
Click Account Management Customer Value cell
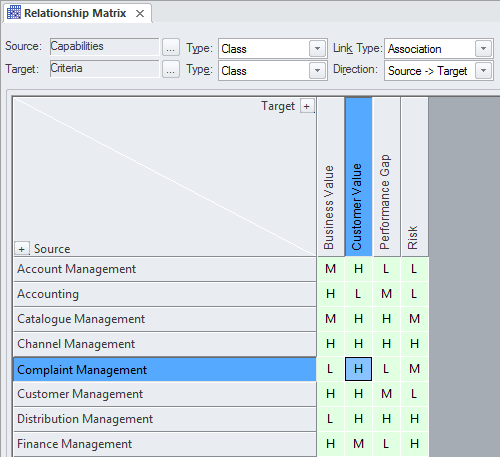coord(359,269)
